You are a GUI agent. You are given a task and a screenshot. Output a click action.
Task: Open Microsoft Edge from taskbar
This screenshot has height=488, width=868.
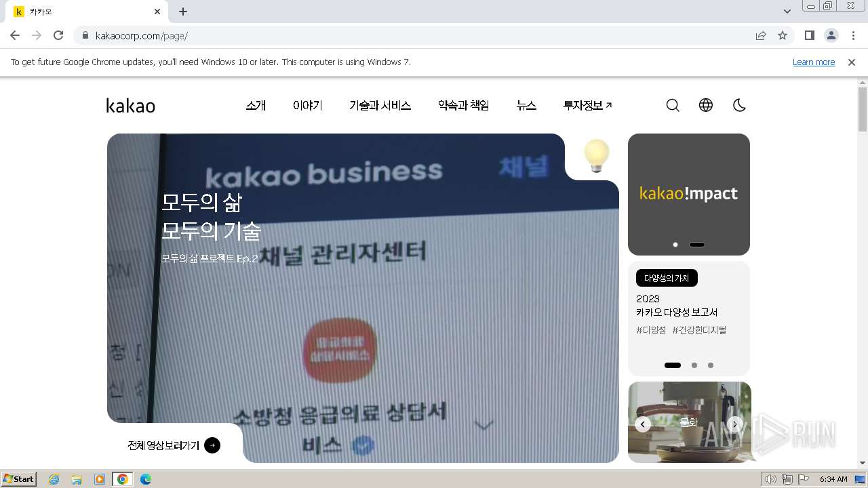(x=146, y=479)
